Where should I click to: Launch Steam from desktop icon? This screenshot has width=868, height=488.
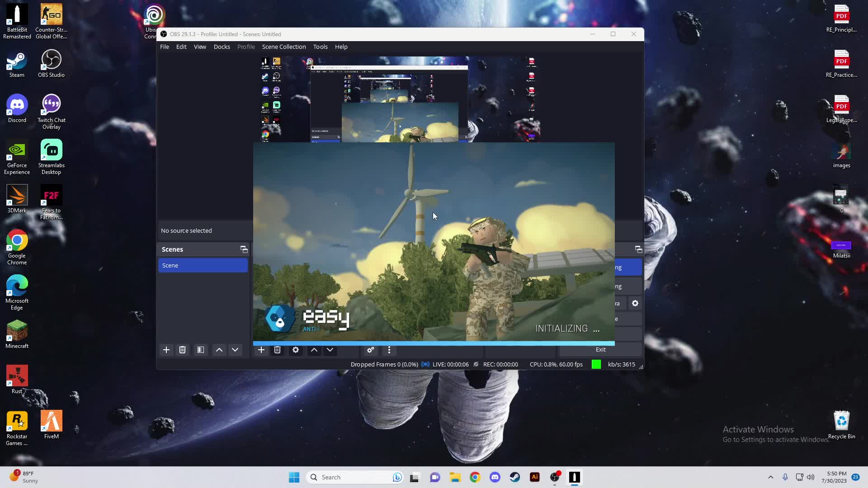(17, 64)
